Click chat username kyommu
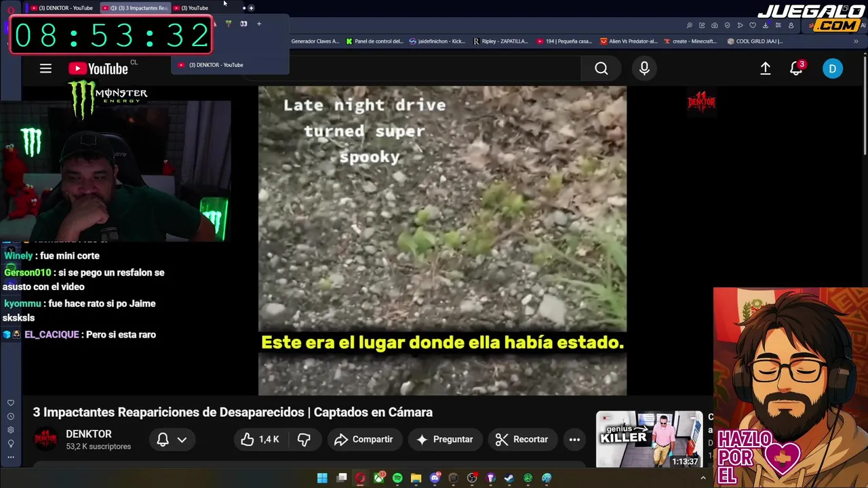The image size is (868, 488). pyautogui.click(x=22, y=304)
